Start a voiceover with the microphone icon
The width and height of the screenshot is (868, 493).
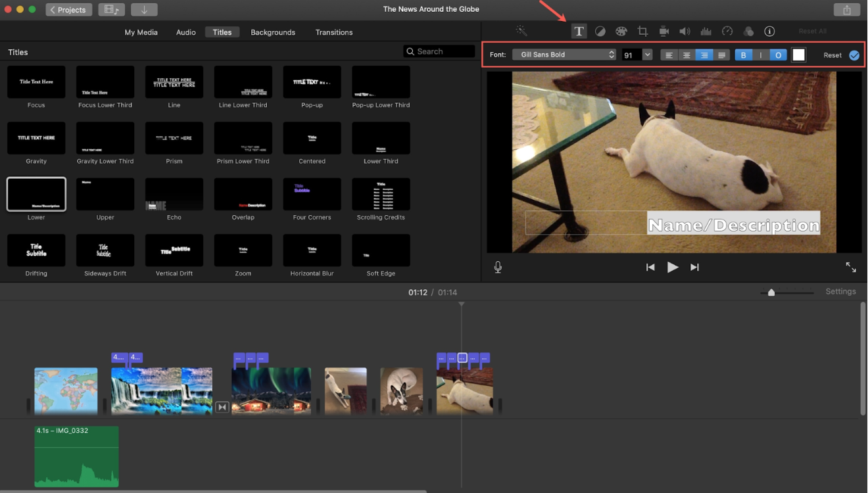pyautogui.click(x=498, y=267)
